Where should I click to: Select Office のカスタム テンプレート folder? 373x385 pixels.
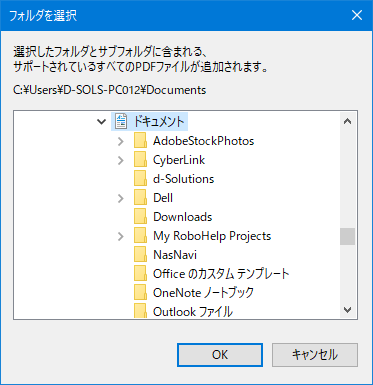(x=221, y=274)
